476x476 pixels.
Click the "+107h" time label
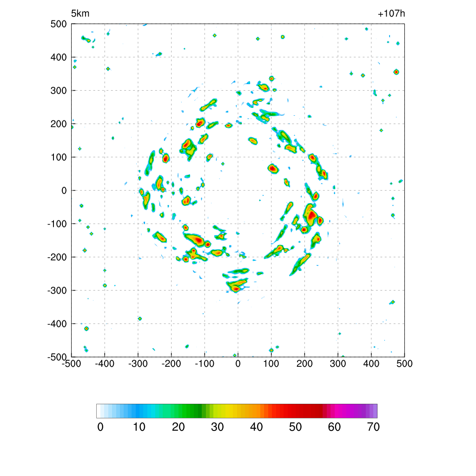(x=391, y=13)
